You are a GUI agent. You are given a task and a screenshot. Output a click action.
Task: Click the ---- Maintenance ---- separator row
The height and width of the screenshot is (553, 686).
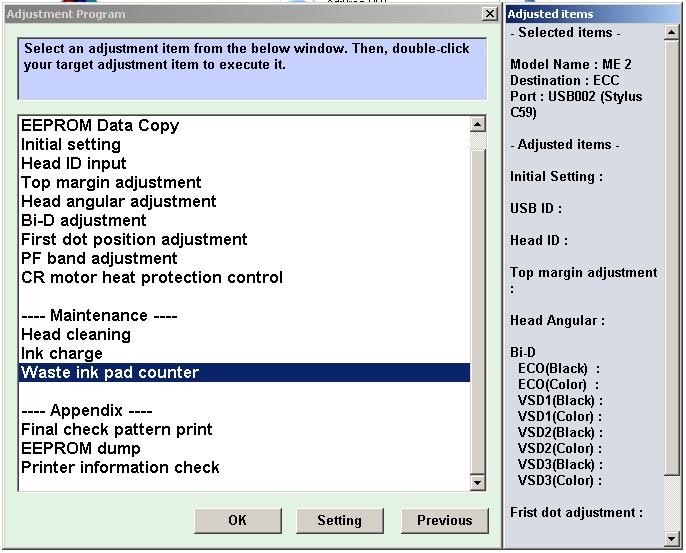point(244,315)
